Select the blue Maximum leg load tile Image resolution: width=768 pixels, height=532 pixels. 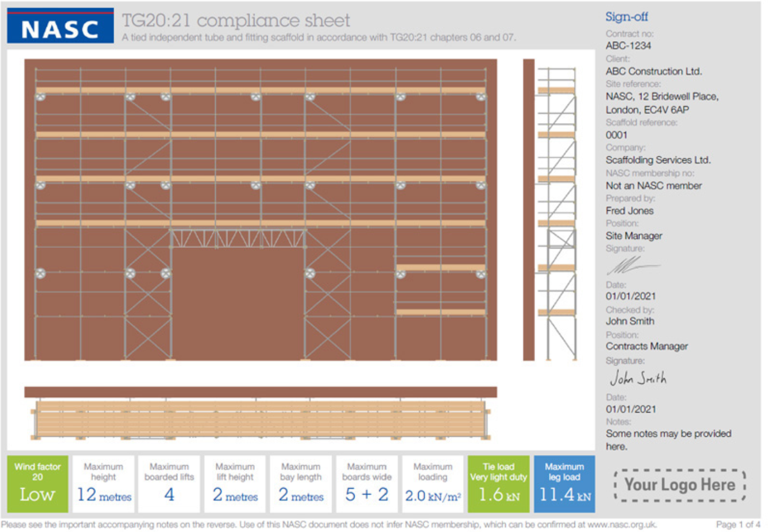click(564, 484)
